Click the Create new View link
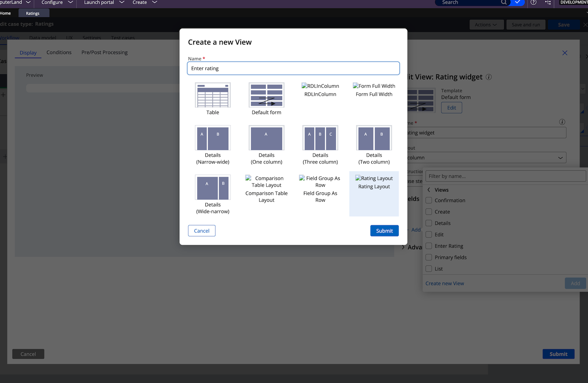588x383 pixels. (x=445, y=283)
